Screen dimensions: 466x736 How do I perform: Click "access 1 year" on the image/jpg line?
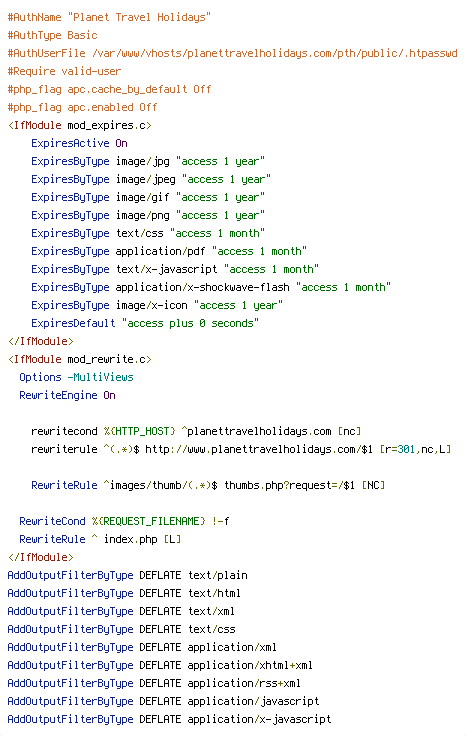point(220,161)
